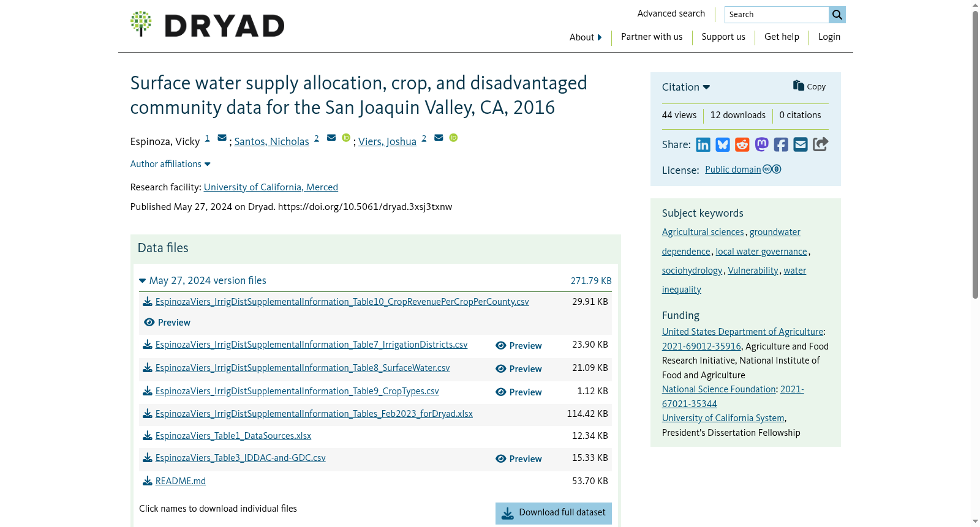Open Login page

point(829,37)
